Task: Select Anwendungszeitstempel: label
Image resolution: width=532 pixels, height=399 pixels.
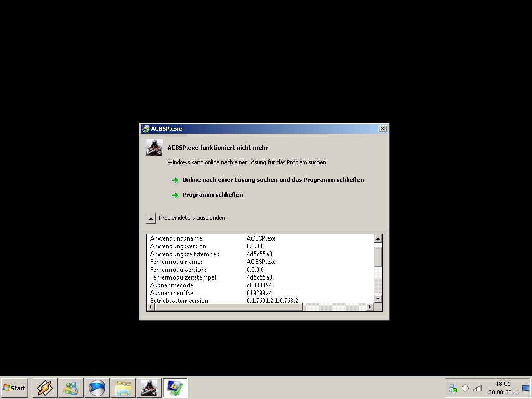Action: (x=184, y=254)
